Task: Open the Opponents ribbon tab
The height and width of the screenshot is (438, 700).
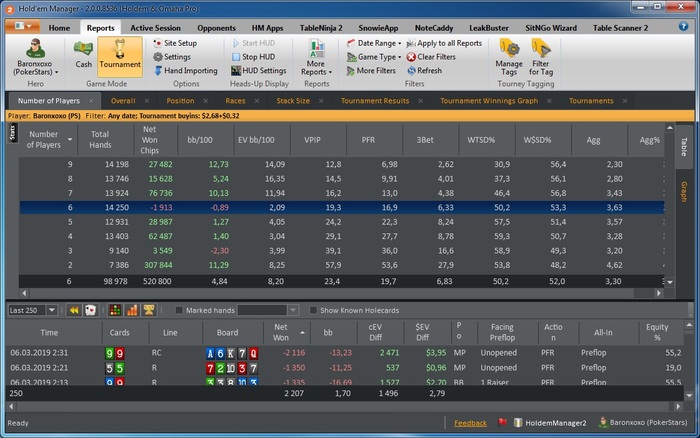Action: (216, 28)
